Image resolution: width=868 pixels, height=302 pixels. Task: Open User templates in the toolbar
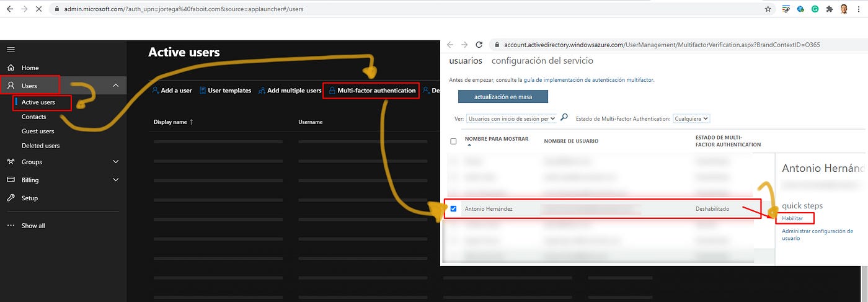point(225,91)
